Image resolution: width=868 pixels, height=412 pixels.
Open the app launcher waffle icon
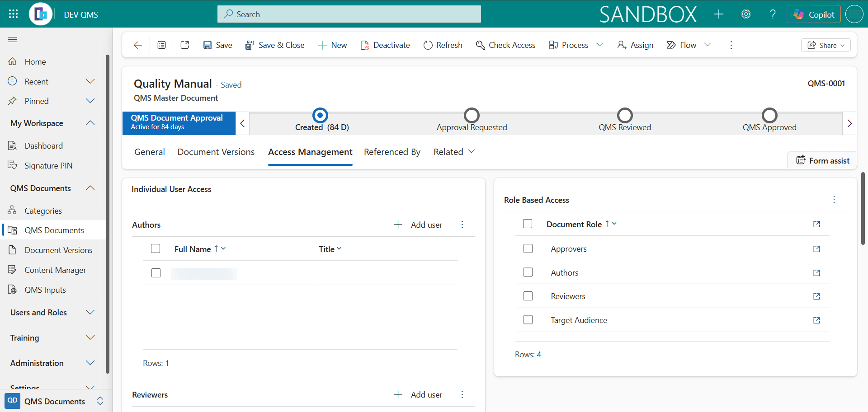coord(13,14)
